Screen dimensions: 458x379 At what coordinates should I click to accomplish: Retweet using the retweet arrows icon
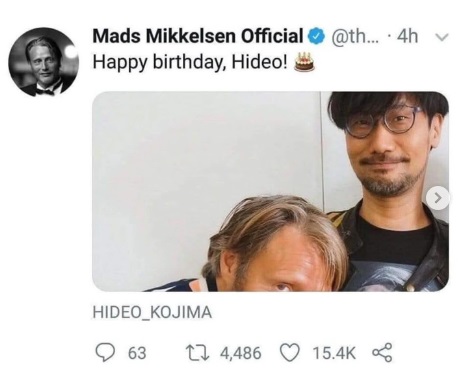click(198, 353)
